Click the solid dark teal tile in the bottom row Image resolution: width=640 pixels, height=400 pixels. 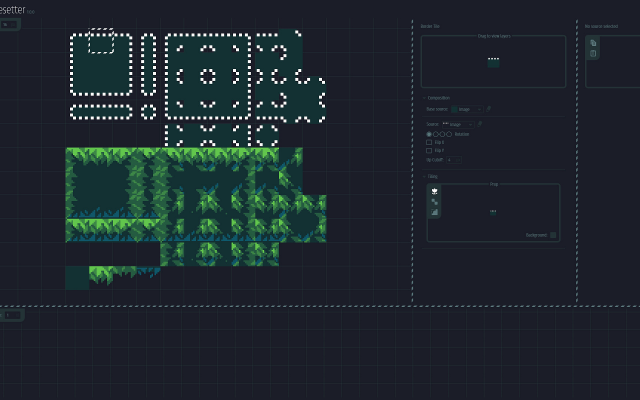click(77, 278)
